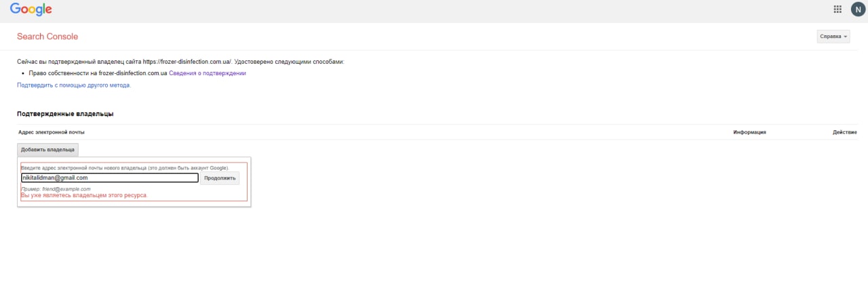This screenshot has width=868, height=288.
Task: Click the Введите адрес электронной почты instruction
Action: [x=125, y=167]
